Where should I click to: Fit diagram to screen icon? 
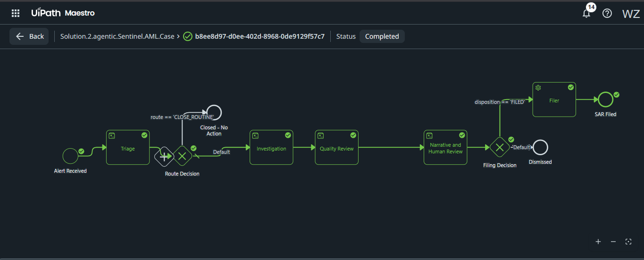pyautogui.click(x=628, y=242)
